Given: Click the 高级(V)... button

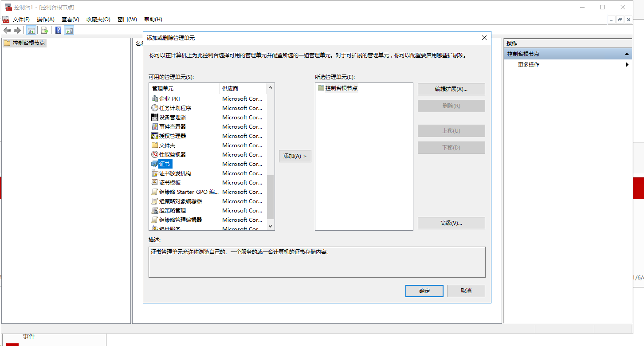Looking at the screenshot, I should [x=451, y=223].
